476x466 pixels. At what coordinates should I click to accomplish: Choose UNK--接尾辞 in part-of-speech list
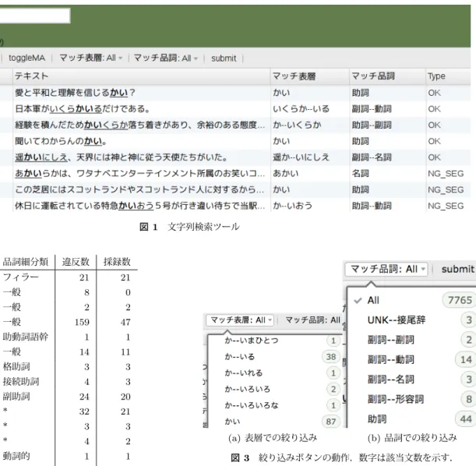tap(412, 320)
